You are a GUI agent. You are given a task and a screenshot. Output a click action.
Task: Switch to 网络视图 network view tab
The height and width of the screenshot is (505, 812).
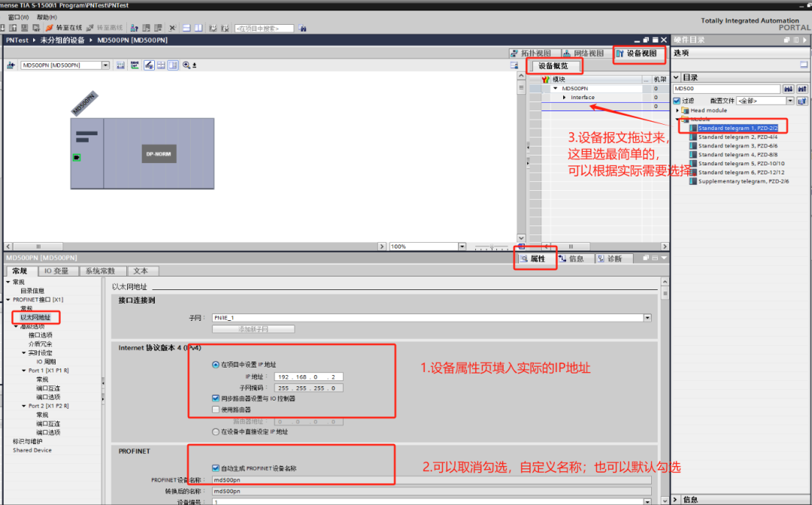click(584, 53)
